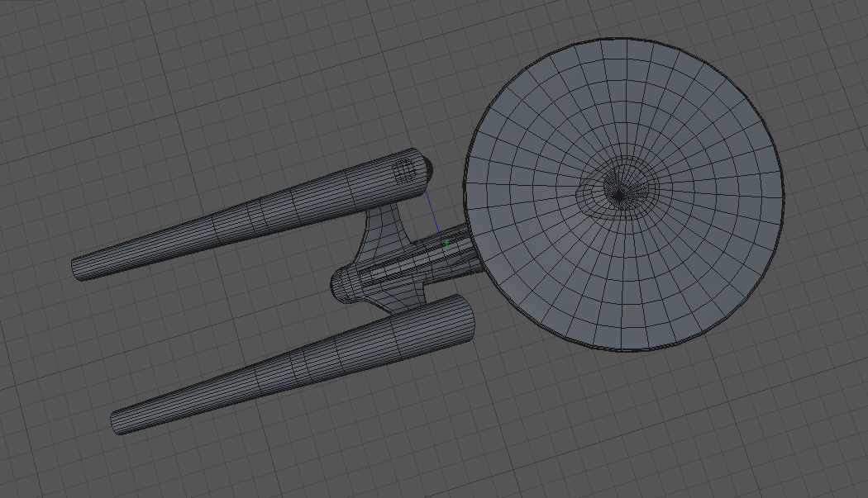Select the grille patch on the upper nacelle
The width and height of the screenshot is (868, 498).
click(404, 171)
